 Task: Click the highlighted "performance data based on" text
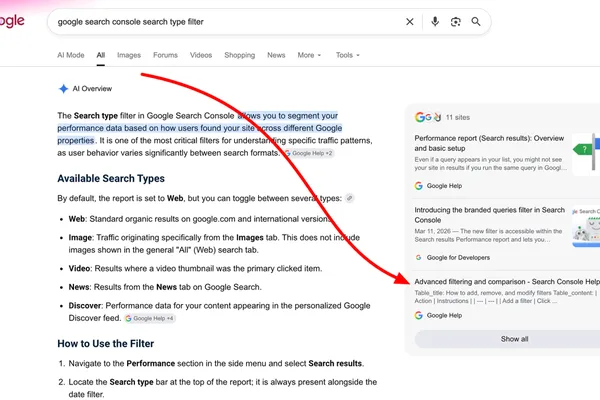(109, 128)
